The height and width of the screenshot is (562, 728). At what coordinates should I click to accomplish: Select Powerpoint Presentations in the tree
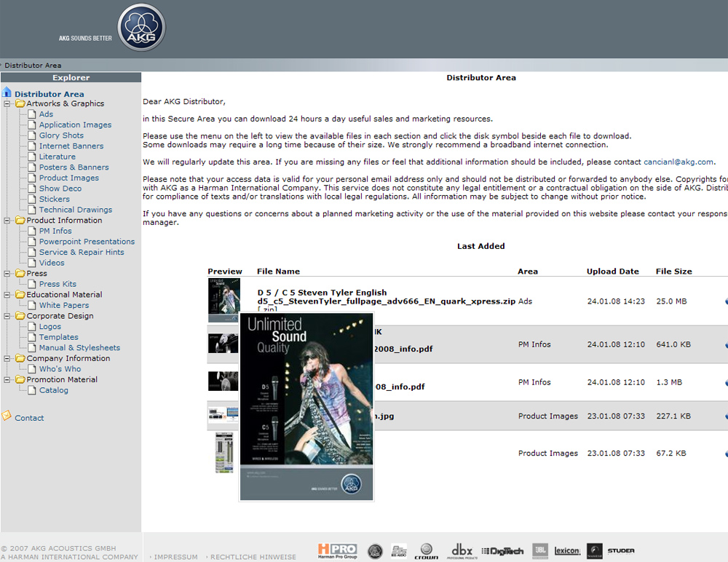[x=87, y=242]
